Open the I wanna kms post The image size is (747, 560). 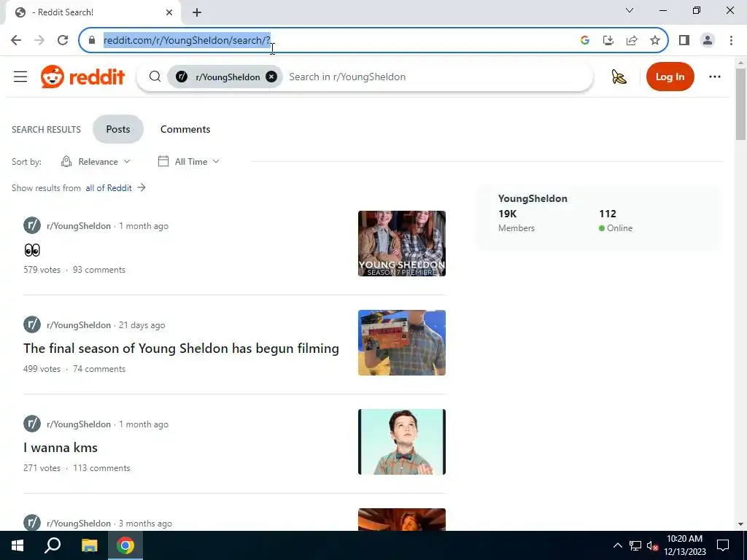[x=61, y=448]
